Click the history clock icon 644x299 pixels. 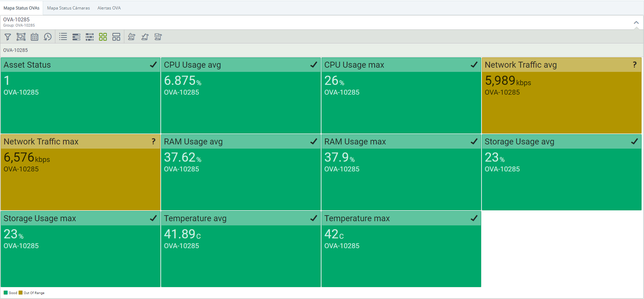[x=48, y=37]
